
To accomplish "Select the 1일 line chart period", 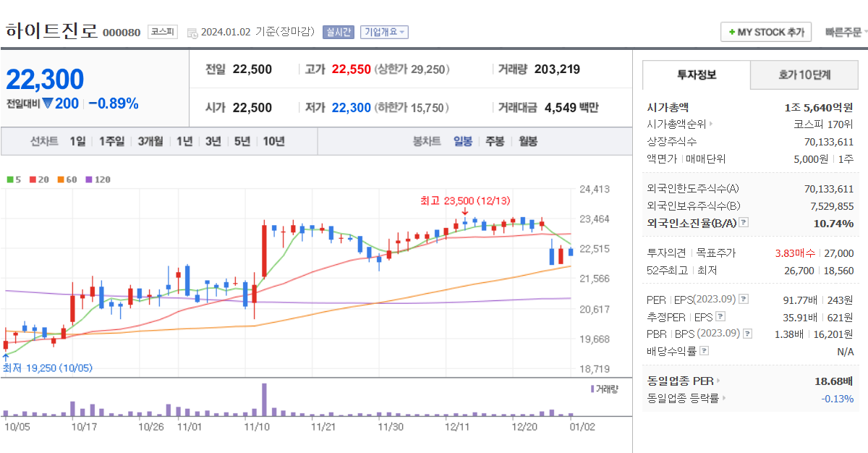I will pos(77,141).
